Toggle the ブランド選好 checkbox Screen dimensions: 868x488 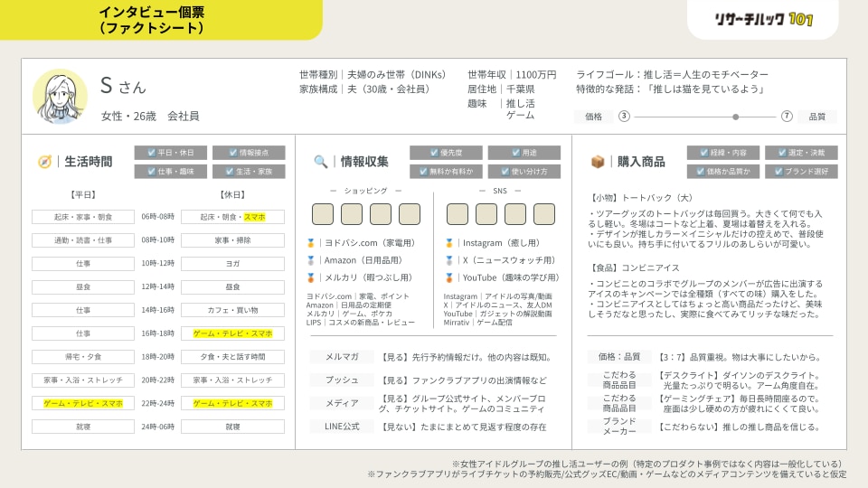(778, 172)
